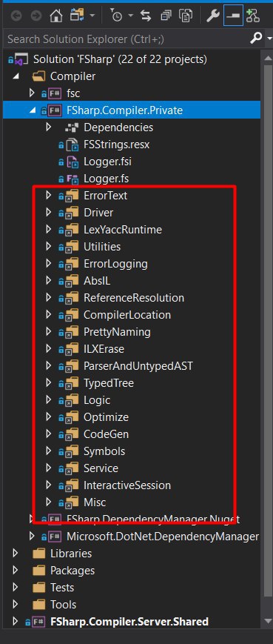The height and width of the screenshot is (644, 273).
Task: Switch between solutions and folders view icon
Action: tap(77, 16)
